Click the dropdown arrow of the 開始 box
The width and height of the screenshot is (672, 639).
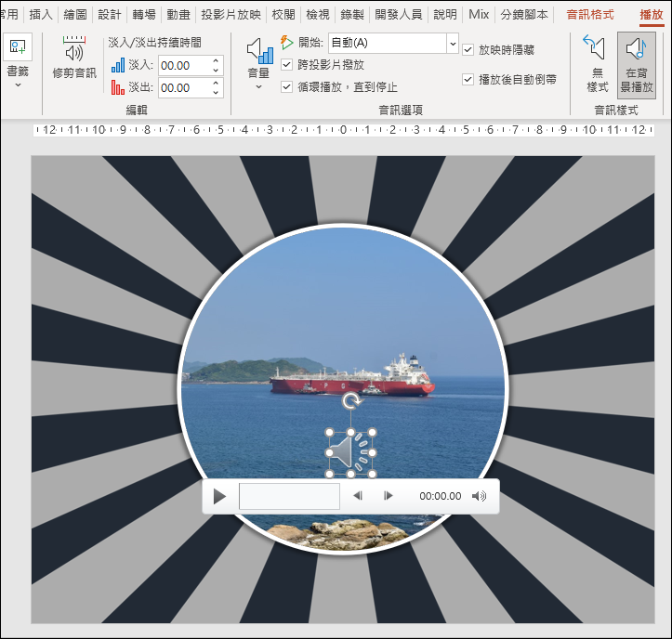(453, 43)
